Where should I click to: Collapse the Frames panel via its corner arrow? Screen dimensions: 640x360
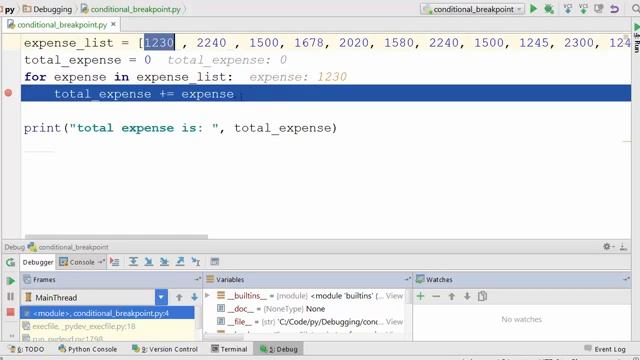[x=198, y=280]
